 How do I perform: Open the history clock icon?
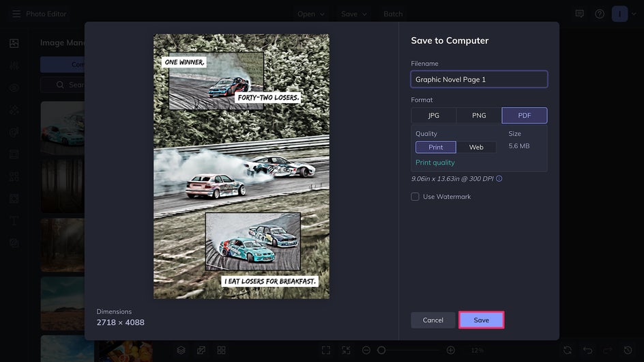[x=628, y=350]
